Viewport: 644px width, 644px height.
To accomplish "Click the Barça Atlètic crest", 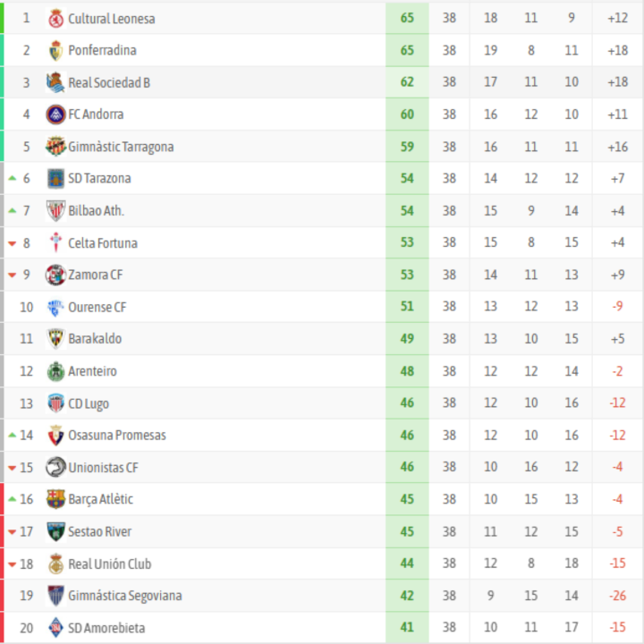I will (x=55, y=499).
